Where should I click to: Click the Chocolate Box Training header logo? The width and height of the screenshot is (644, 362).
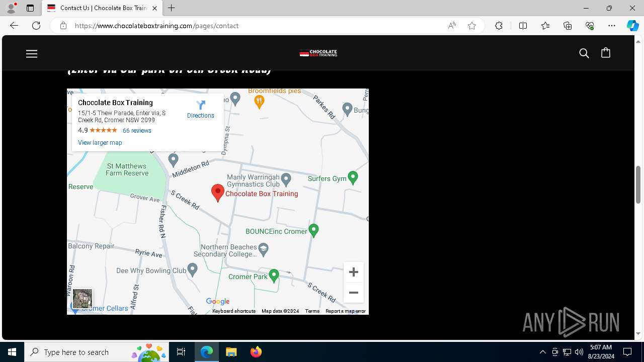(318, 53)
